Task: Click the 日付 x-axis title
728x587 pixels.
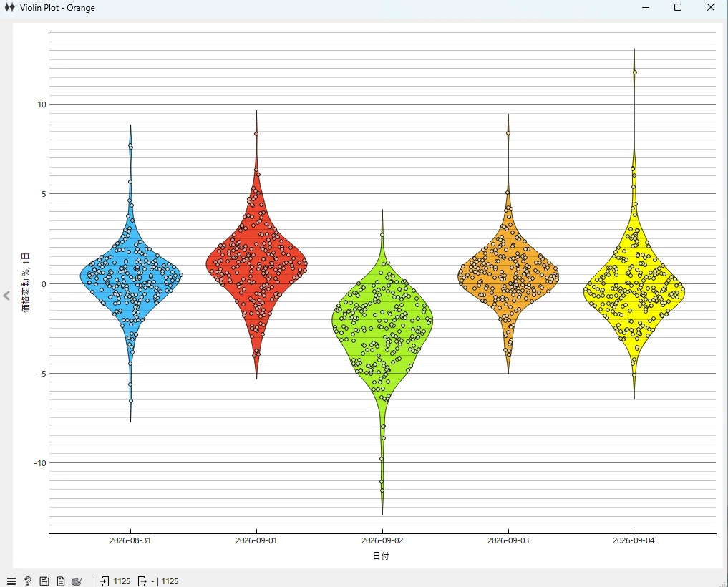Action: pos(381,556)
